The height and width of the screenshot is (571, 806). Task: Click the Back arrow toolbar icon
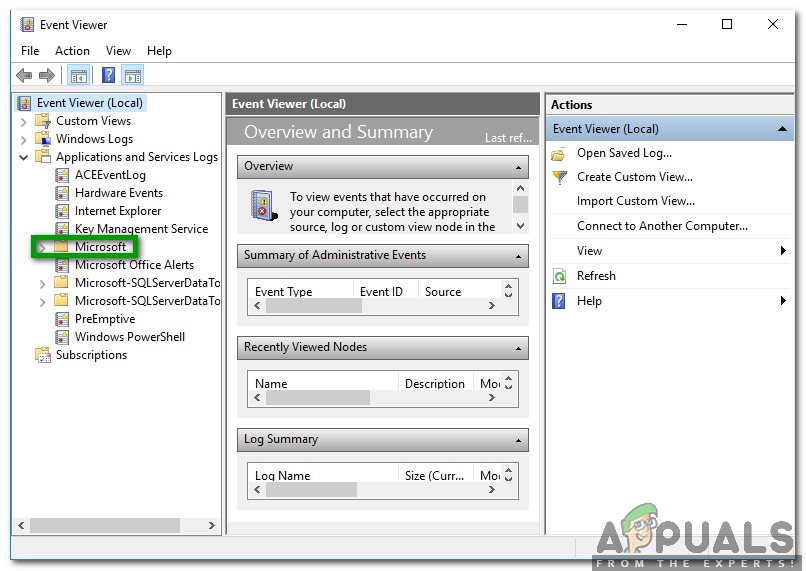pos(24,76)
